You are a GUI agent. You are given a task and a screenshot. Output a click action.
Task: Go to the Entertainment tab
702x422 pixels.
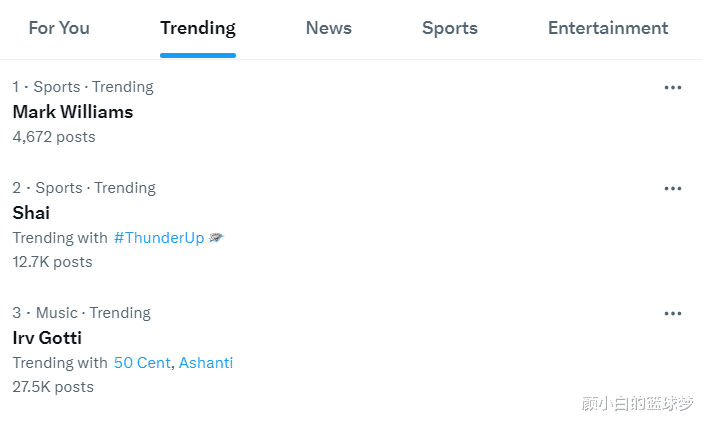608,28
